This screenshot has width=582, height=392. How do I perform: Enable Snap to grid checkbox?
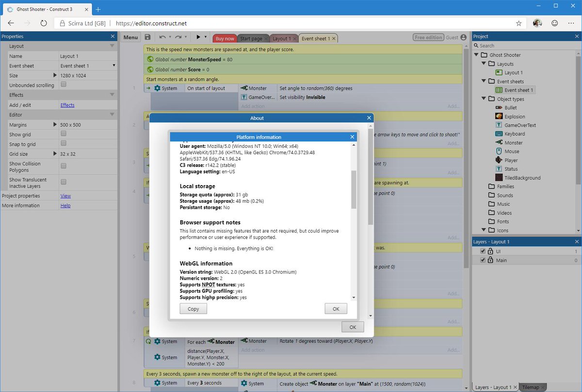point(63,143)
